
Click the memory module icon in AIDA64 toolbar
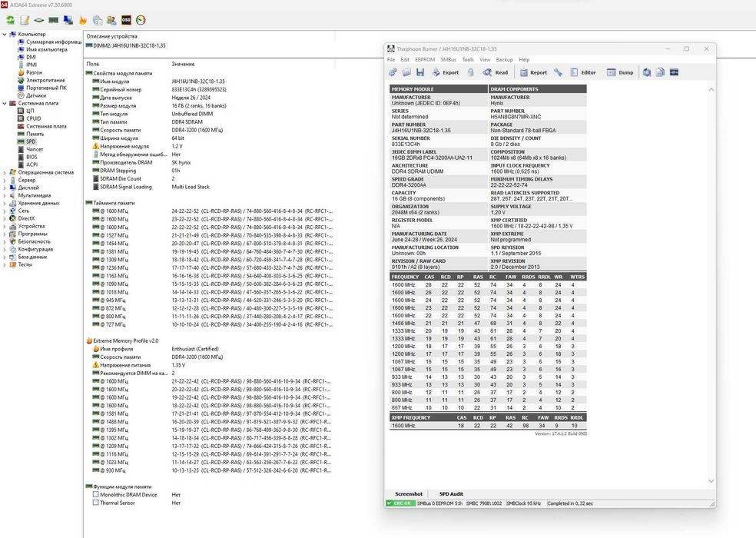tap(54, 20)
